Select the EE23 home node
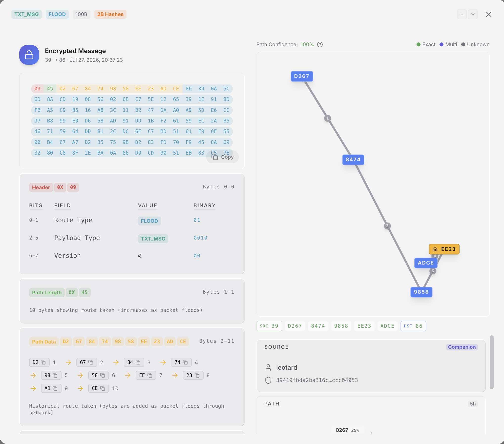 pos(444,249)
